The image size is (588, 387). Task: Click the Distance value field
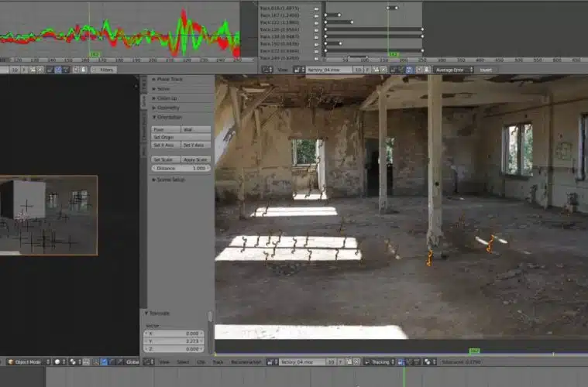[181, 168]
